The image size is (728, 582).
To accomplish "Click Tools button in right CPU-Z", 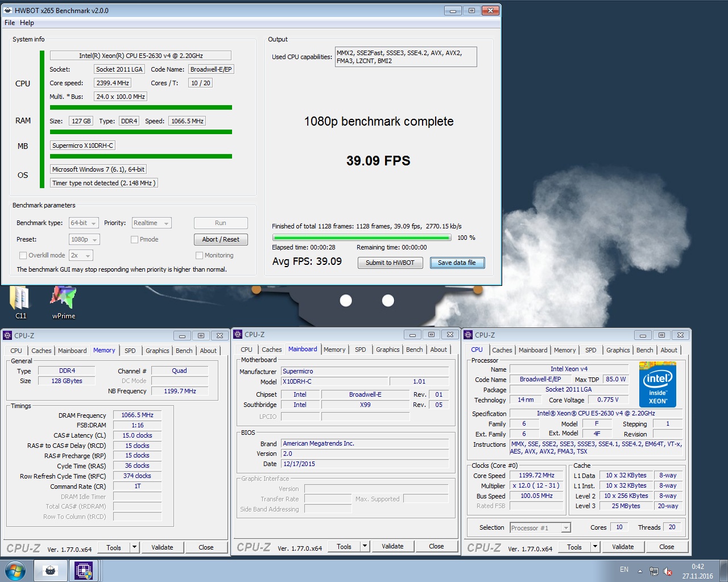I will (574, 547).
